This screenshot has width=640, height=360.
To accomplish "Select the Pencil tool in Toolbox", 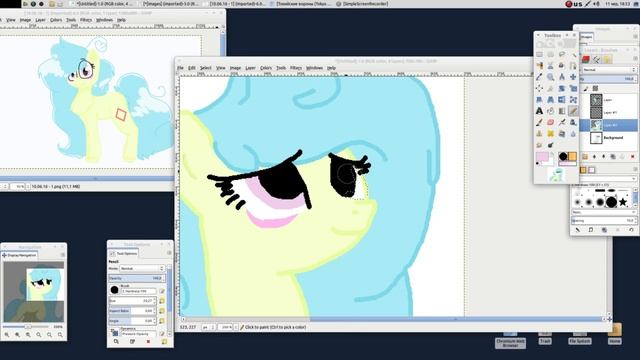I will pos(573,111).
